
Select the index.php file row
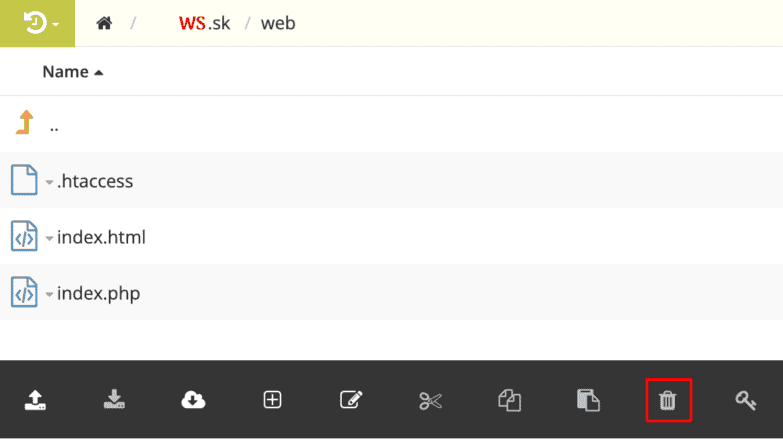tap(392, 292)
